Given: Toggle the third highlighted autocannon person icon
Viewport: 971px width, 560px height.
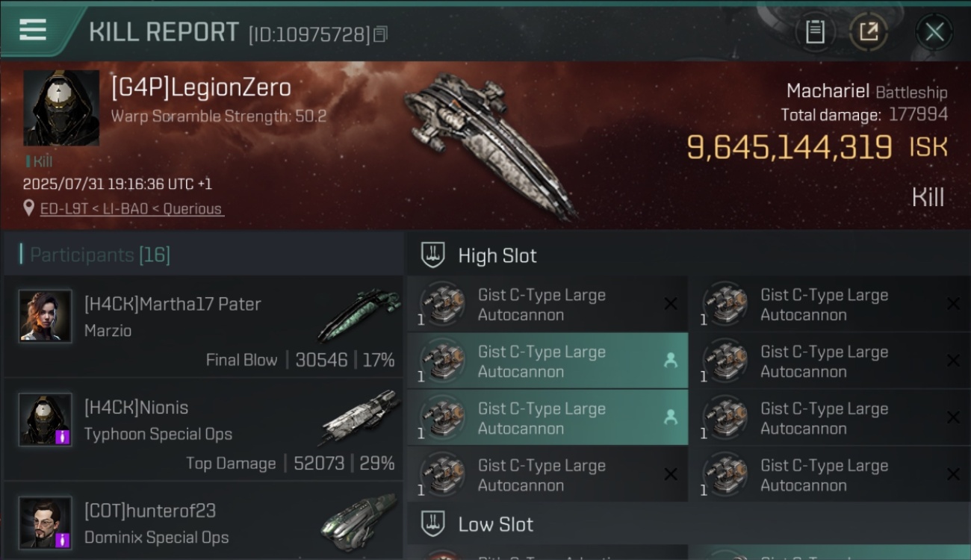Looking at the screenshot, I should click(670, 417).
